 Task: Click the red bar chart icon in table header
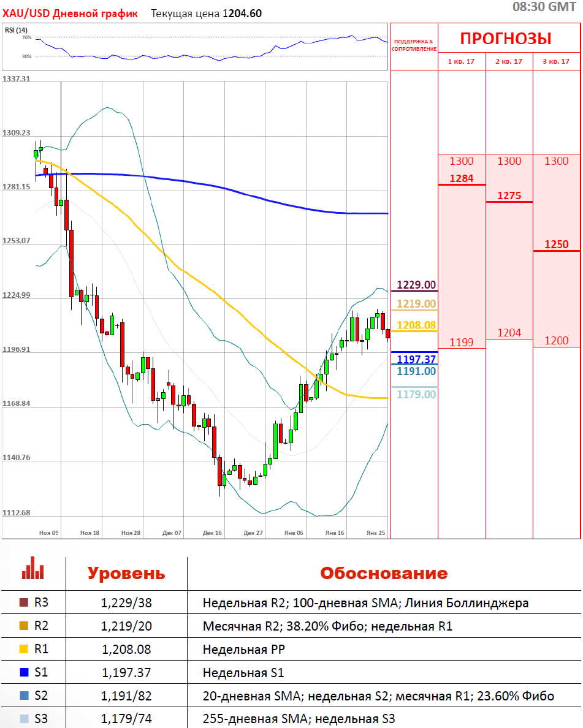[33, 568]
